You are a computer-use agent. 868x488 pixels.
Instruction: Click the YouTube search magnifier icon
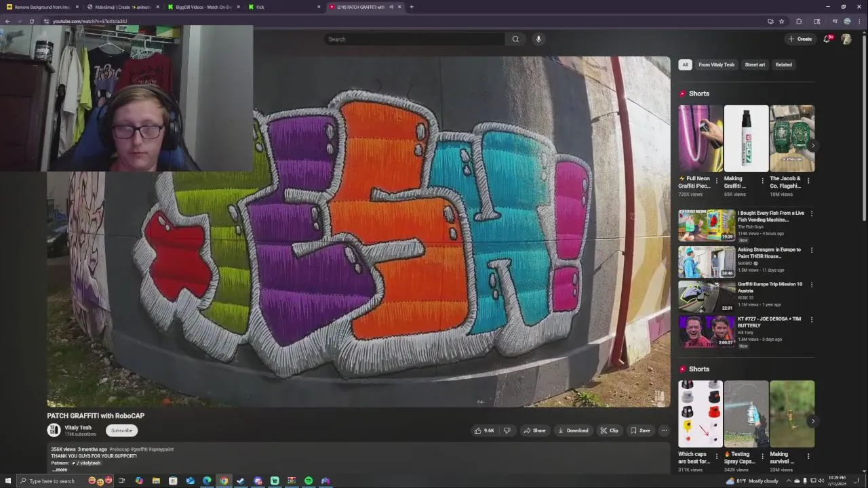tap(515, 39)
